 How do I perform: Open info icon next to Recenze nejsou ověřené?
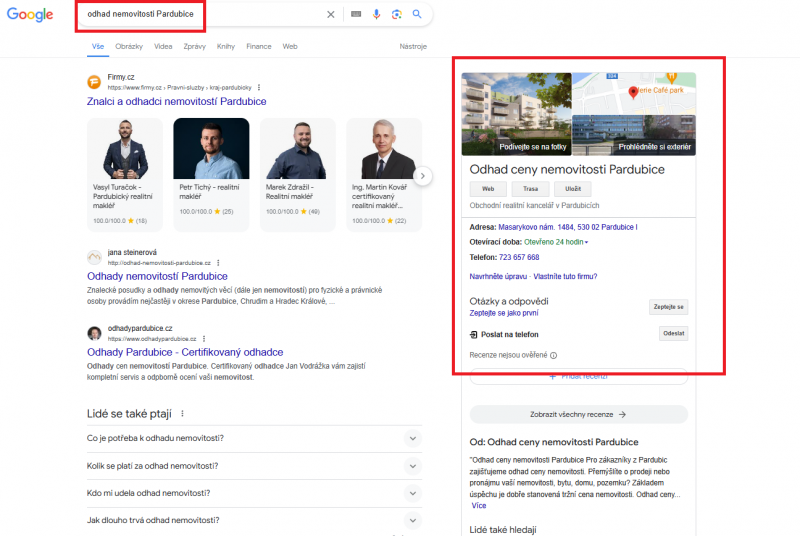point(554,355)
